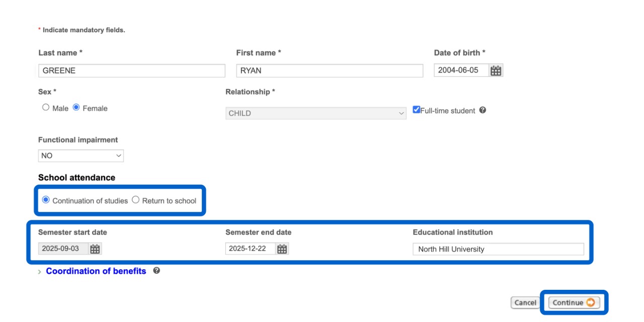
Task: Open the Relationship dropdown showing CHILD
Action: click(315, 113)
